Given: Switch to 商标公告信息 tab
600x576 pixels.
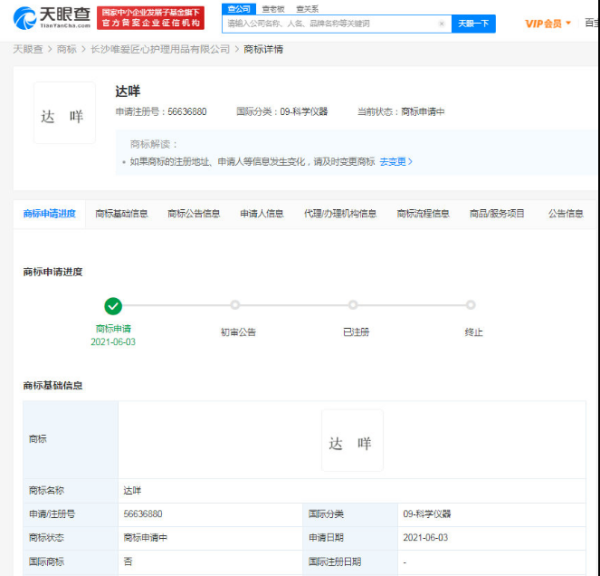Looking at the screenshot, I should pos(194,214).
